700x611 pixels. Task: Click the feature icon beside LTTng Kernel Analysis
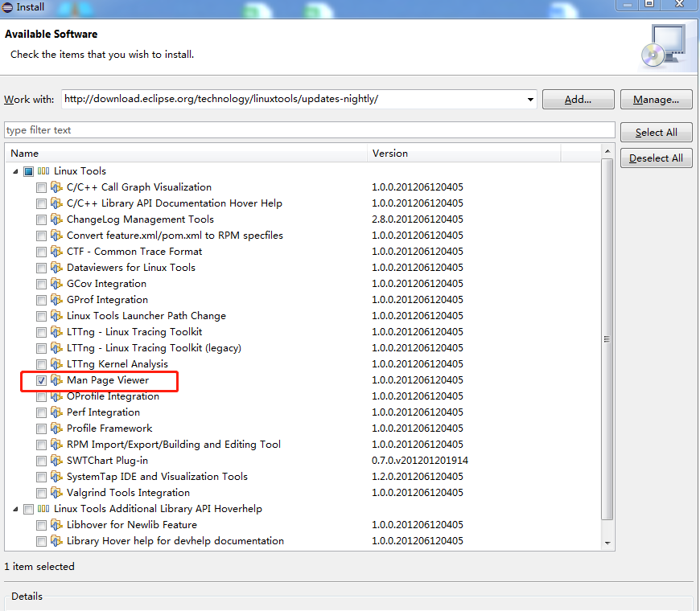[x=56, y=363]
